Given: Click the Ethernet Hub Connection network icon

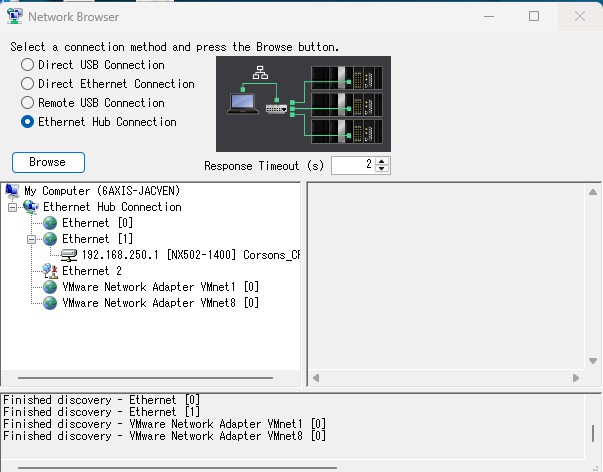Looking at the screenshot, I should (31, 207).
